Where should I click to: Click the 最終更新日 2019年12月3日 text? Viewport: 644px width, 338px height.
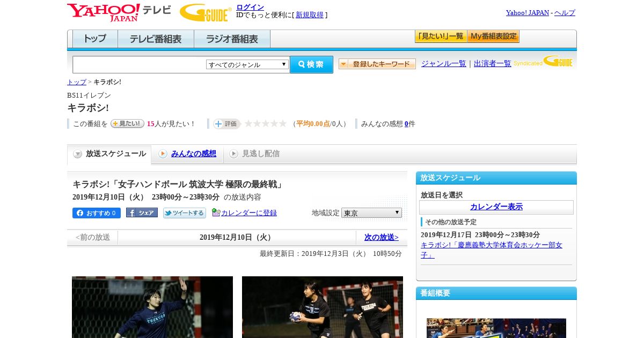tap(331, 253)
